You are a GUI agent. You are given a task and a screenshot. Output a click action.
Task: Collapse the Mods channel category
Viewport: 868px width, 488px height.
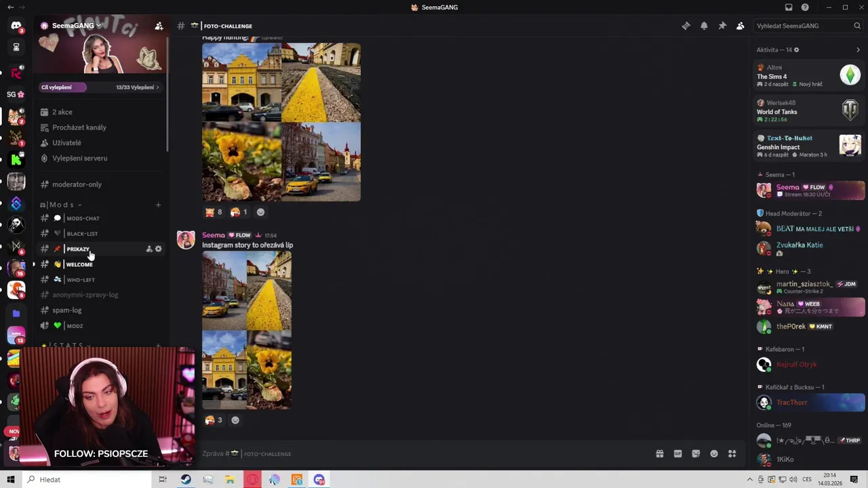65,205
